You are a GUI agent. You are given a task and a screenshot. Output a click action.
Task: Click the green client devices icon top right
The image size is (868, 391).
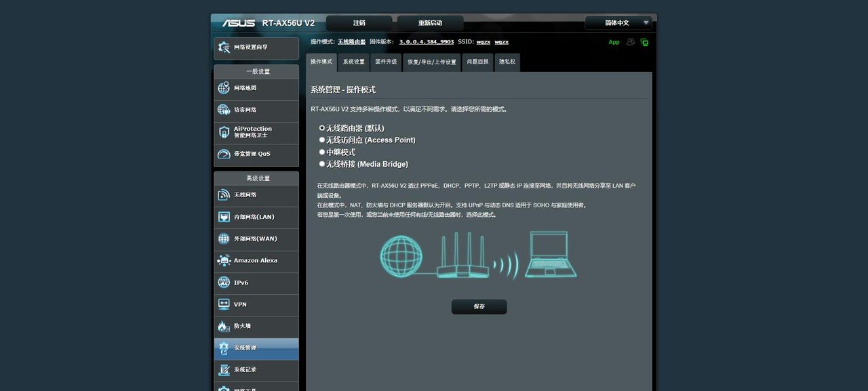coord(644,42)
